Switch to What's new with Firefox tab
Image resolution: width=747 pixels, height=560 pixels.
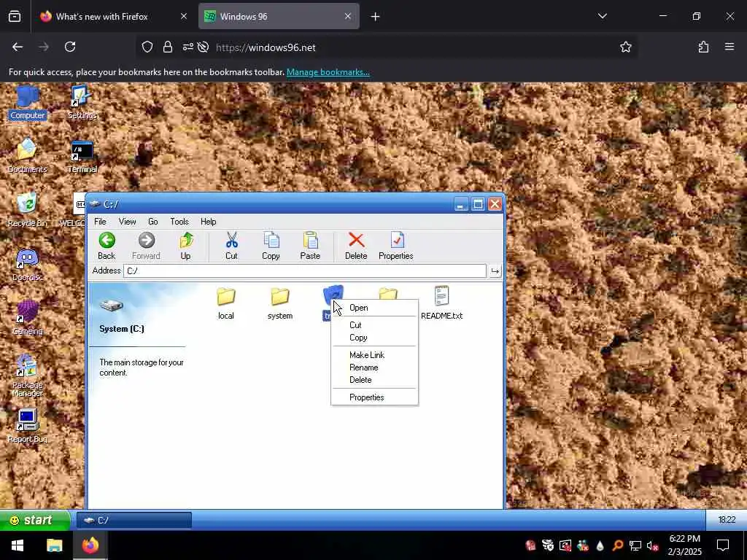click(x=113, y=16)
